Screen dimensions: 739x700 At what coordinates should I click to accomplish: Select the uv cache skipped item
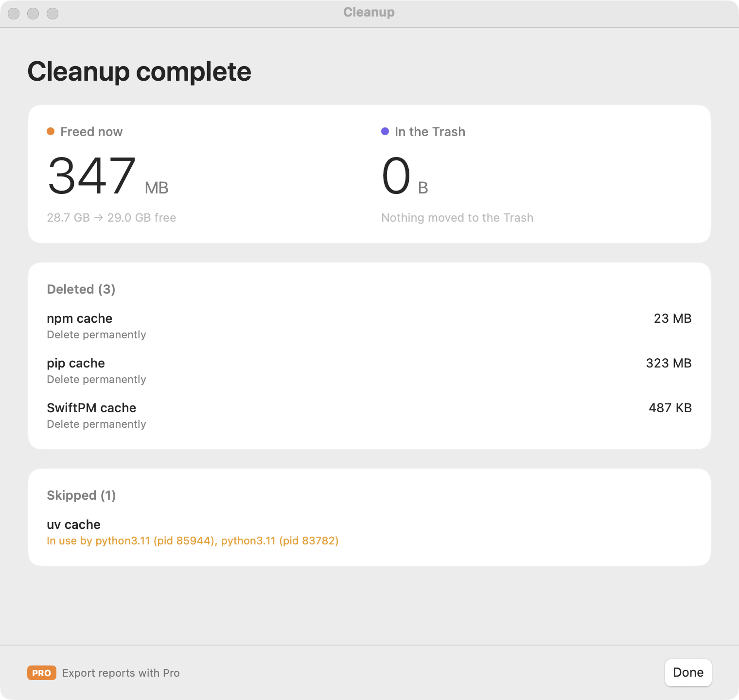pos(74,525)
